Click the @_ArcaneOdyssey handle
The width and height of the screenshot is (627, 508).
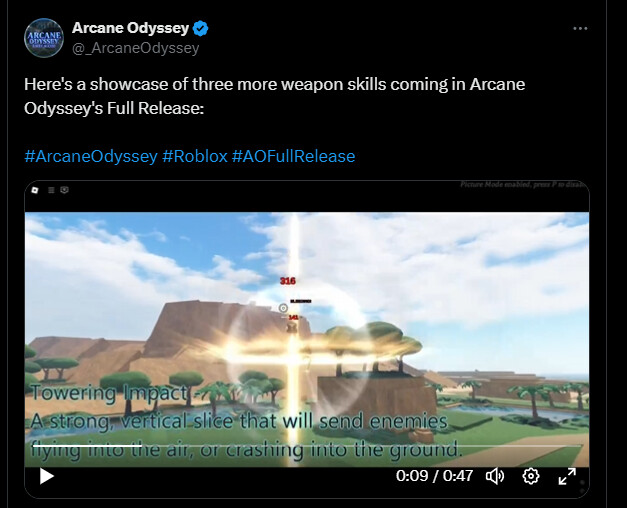coord(136,48)
